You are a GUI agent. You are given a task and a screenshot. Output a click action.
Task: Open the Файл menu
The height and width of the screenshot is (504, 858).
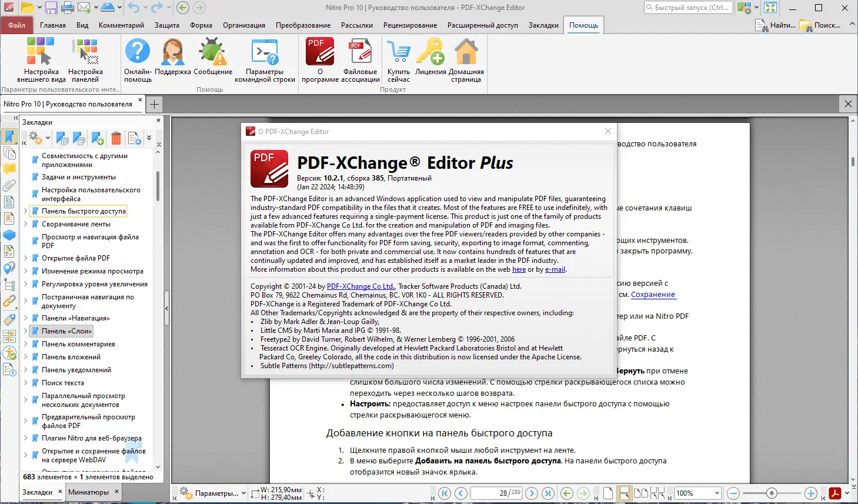[x=16, y=25]
